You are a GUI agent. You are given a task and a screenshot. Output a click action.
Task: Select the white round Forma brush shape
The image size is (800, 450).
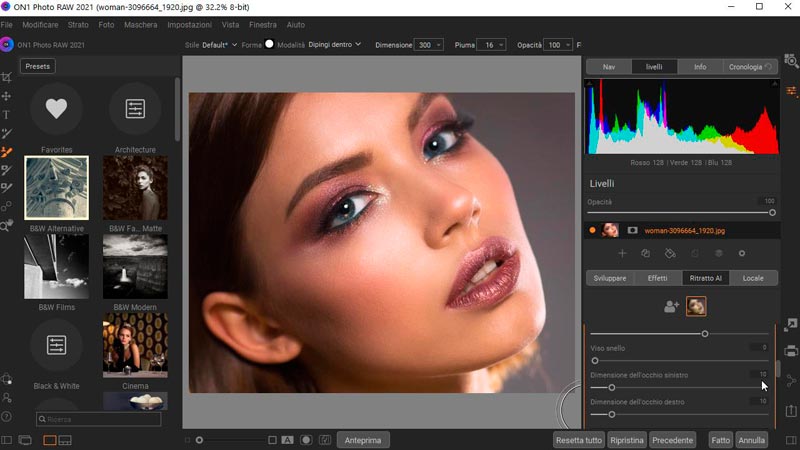[269, 45]
